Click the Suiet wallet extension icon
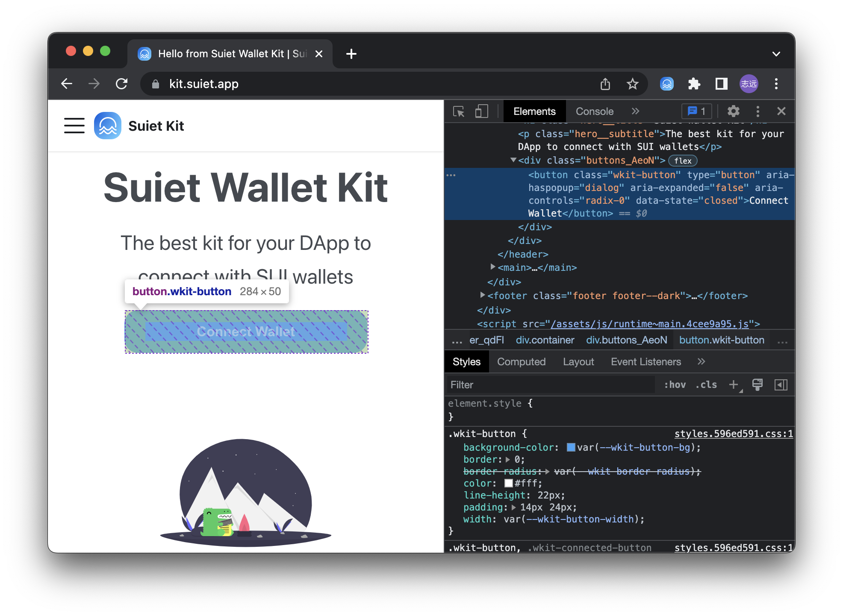The height and width of the screenshot is (616, 843). (666, 84)
